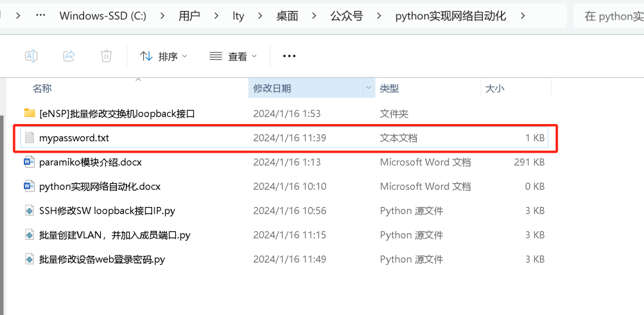Expand chevron after lty breadcrumb

[x=260, y=16]
